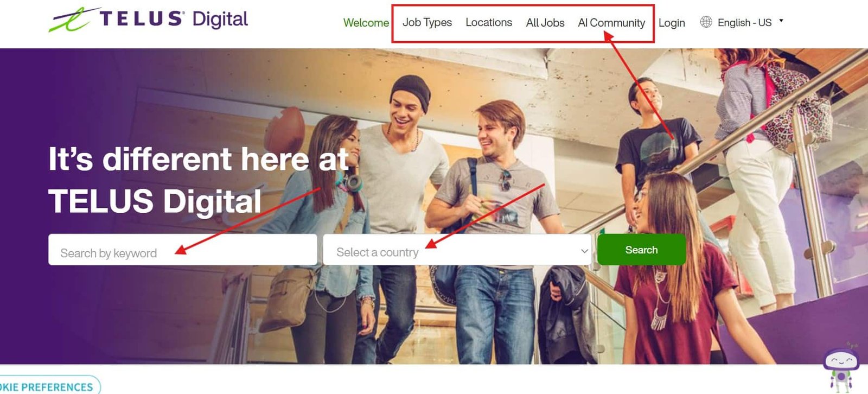This screenshot has width=868, height=394.
Task: Click the hero banner headline text
Action: click(x=199, y=180)
